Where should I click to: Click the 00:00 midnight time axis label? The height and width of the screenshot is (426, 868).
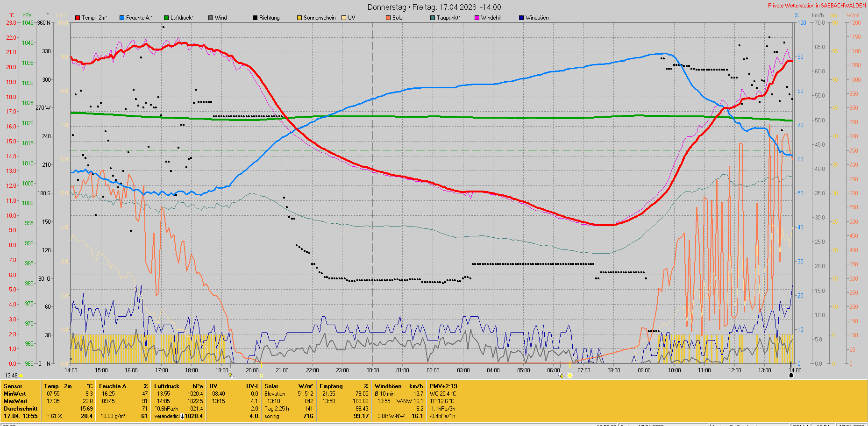pos(372,370)
